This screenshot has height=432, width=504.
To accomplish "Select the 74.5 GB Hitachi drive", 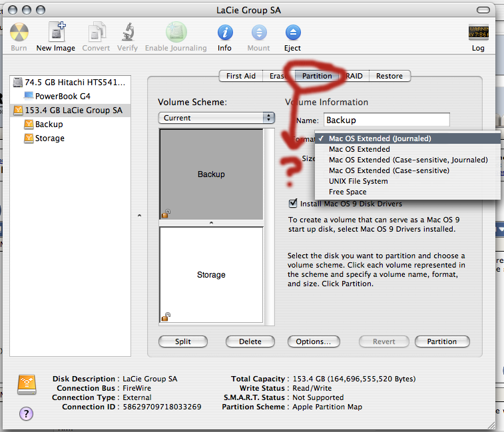I will click(70, 83).
